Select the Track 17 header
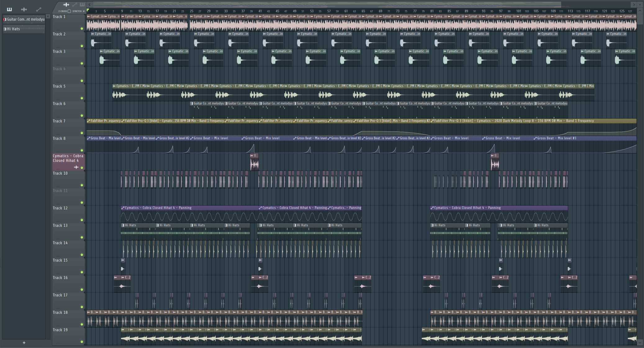The height and width of the screenshot is (348, 644). point(68,301)
